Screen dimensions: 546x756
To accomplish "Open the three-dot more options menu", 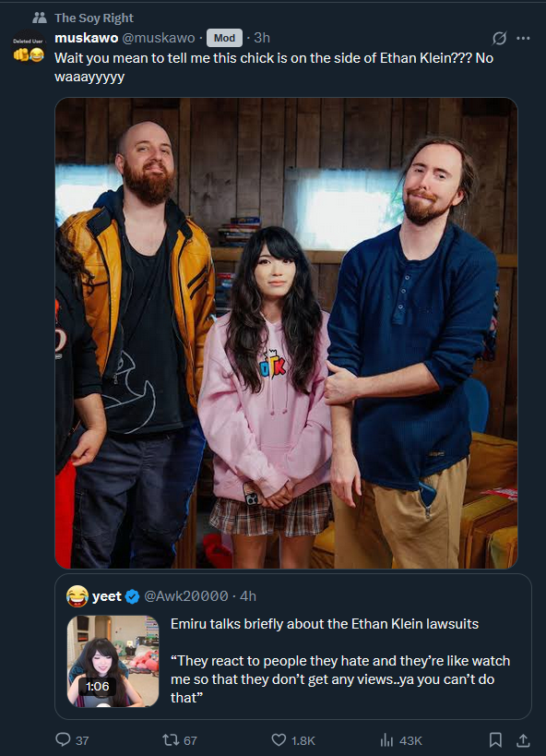I will (523, 38).
